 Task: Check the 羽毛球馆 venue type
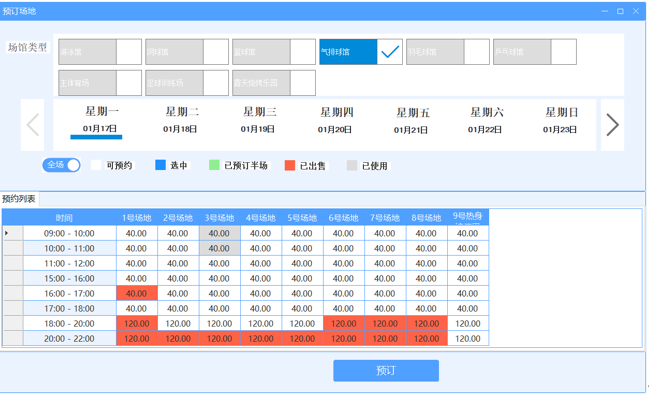tap(477, 52)
